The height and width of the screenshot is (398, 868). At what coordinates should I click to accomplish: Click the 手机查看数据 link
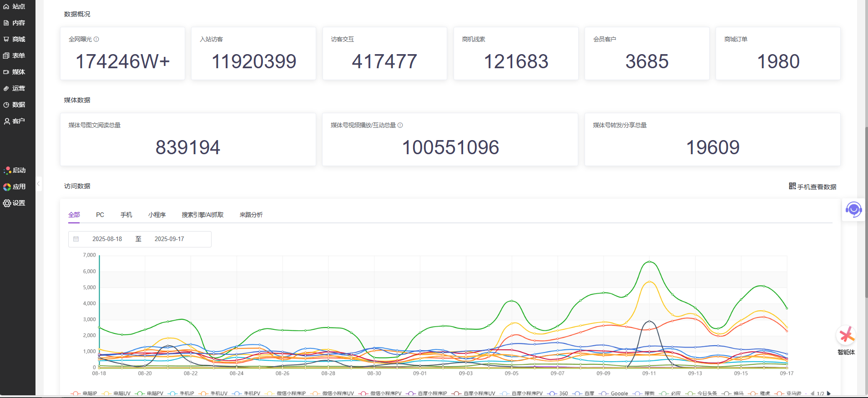pos(812,186)
